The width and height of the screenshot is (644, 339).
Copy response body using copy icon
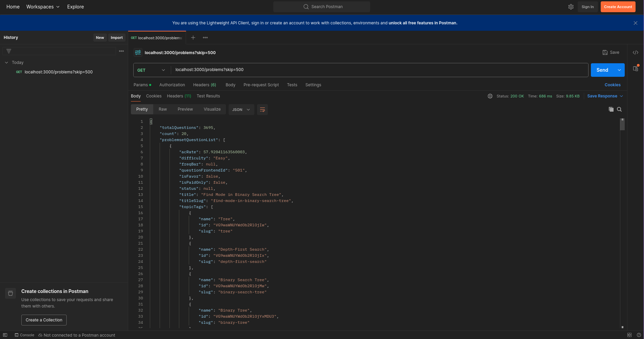611,109
